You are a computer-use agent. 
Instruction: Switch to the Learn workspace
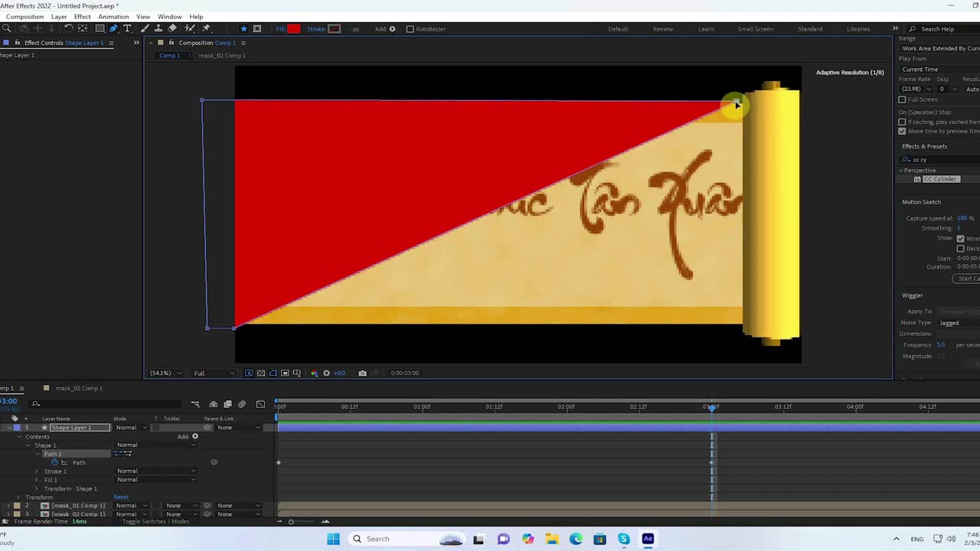coord(706,29)
